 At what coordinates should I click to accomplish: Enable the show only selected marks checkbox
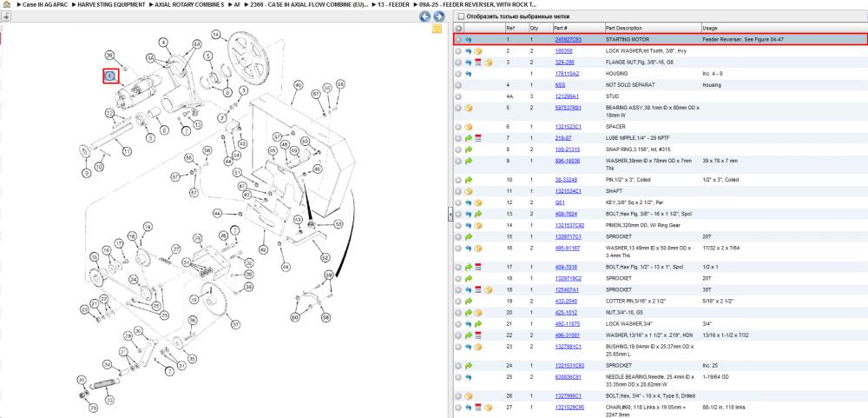[461, 17]
